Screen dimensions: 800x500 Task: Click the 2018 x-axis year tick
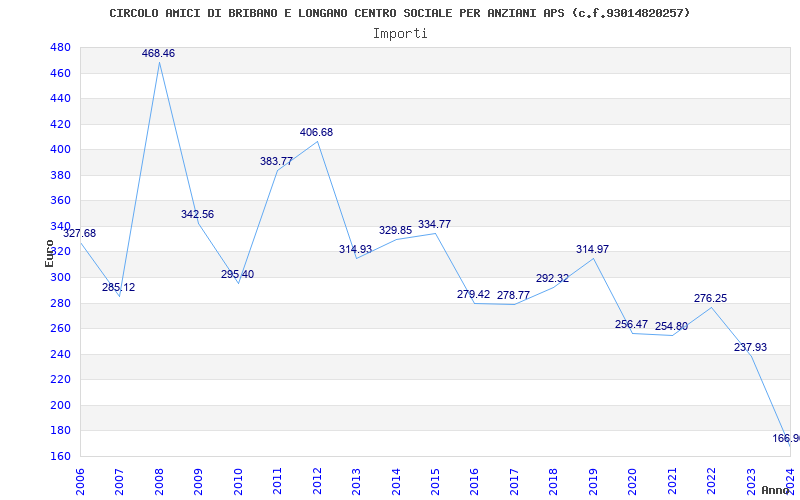(x=554, y=481)
